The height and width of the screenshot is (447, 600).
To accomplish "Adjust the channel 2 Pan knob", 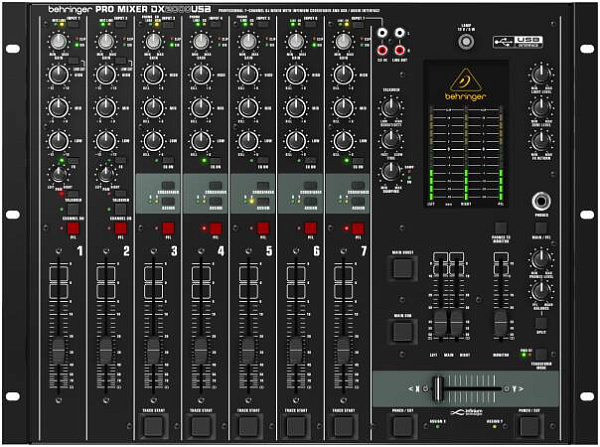I will point(106,175).
